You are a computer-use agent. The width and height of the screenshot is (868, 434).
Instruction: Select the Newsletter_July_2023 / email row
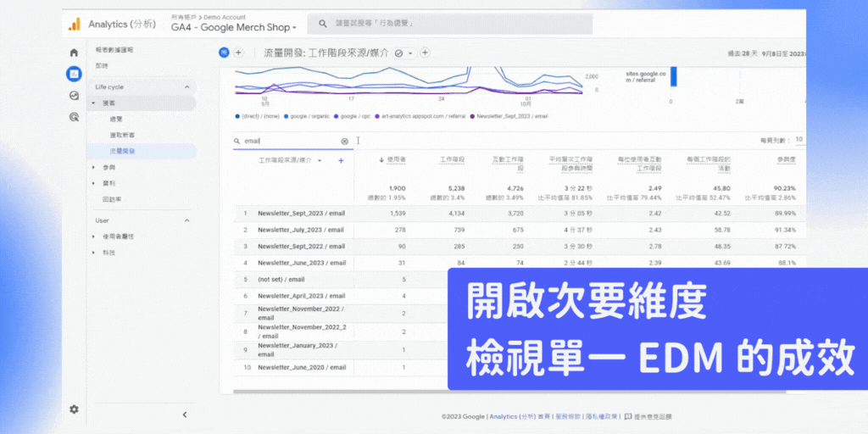tap(520, 230)
